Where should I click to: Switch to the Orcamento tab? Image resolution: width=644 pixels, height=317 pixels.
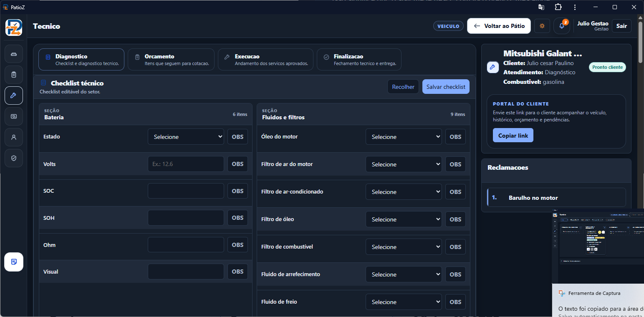coord(171,59)
